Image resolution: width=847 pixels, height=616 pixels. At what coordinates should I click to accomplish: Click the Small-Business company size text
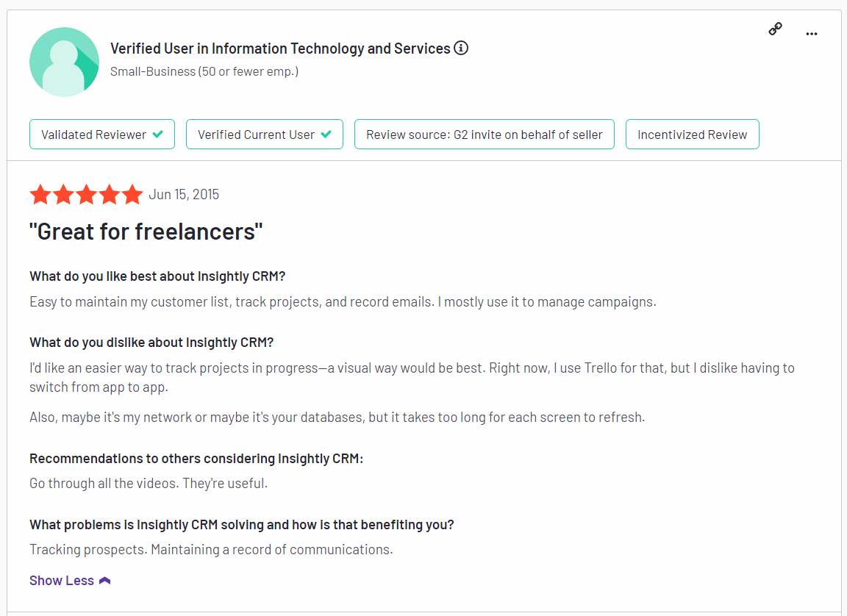click(x=204, y=71)
